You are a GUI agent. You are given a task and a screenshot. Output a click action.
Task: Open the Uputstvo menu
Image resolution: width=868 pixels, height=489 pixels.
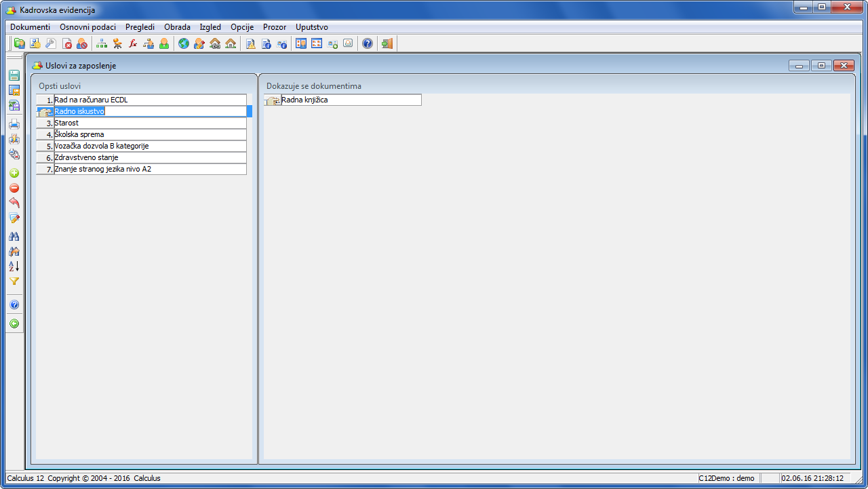pos(312,27)
